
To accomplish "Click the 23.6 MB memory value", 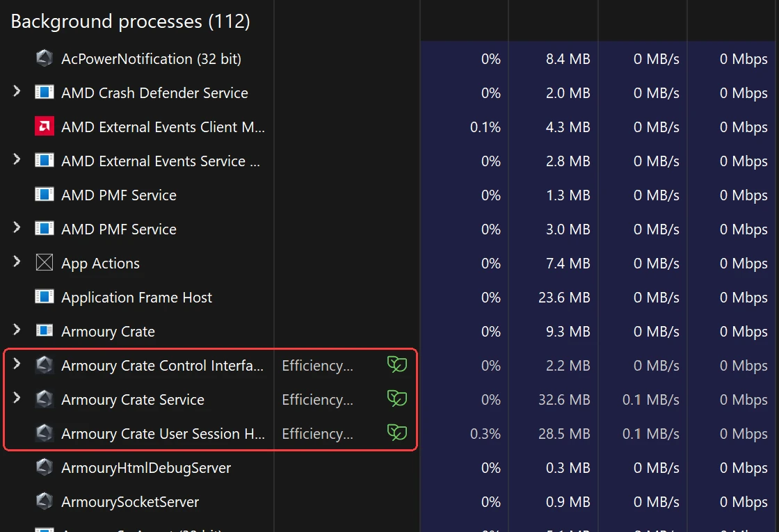I will [564, 298].
